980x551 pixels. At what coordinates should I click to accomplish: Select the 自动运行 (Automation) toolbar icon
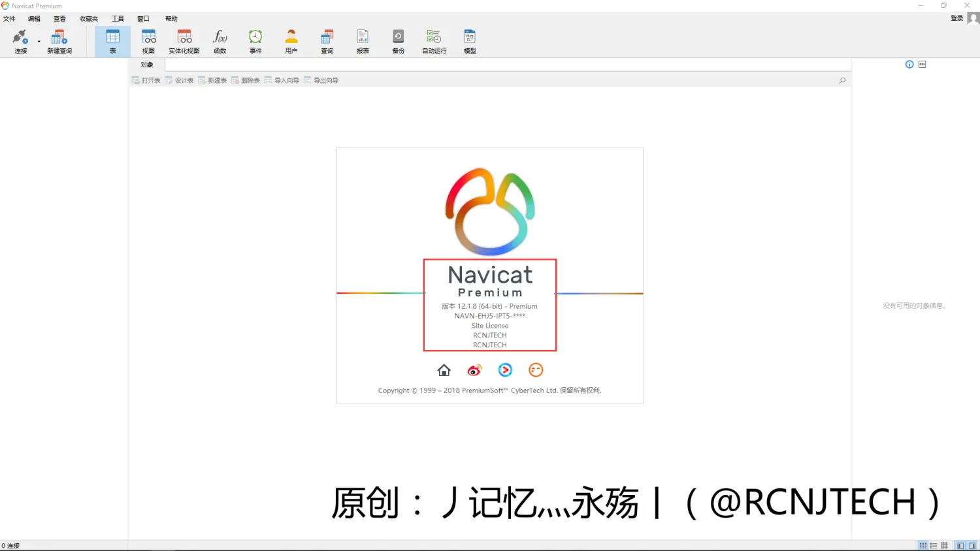click(434, 41)
